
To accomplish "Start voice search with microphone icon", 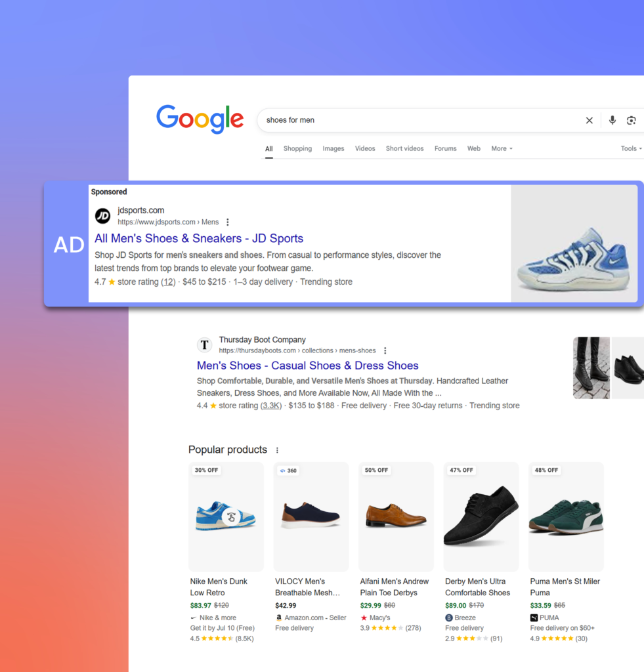I will tap(612, 121).
